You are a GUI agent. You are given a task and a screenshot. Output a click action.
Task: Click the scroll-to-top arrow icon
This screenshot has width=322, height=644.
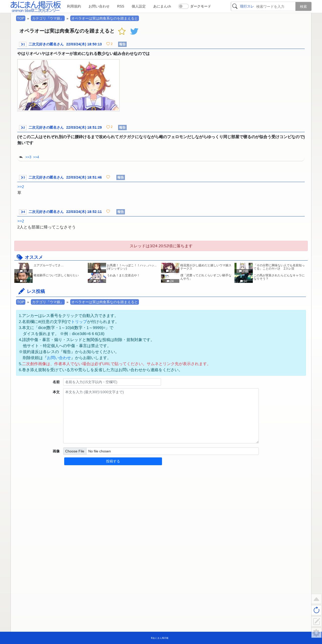click(x=316, y=599)
